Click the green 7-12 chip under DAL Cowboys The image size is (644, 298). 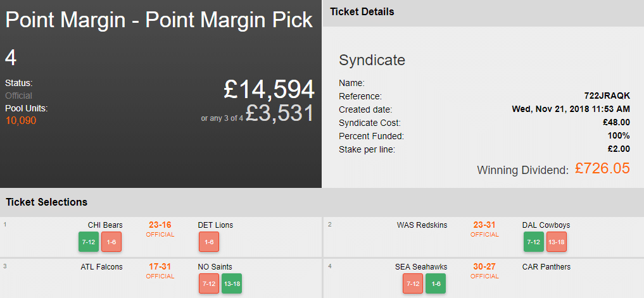(534, 242)
